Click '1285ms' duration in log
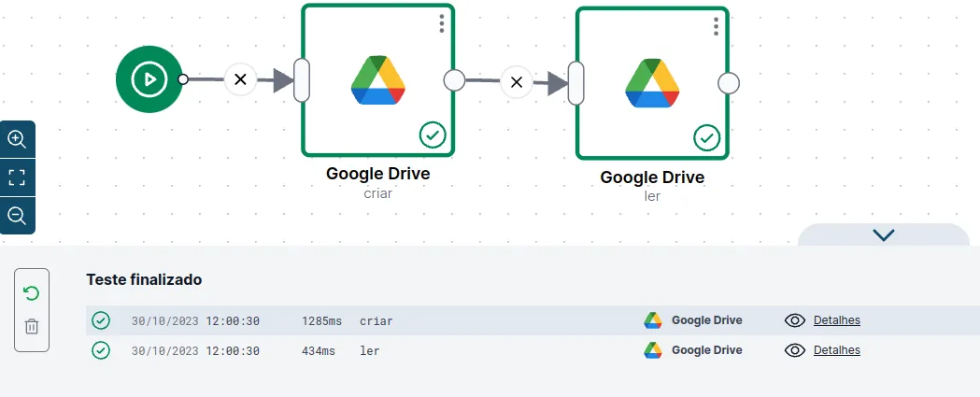 [322, 321]
